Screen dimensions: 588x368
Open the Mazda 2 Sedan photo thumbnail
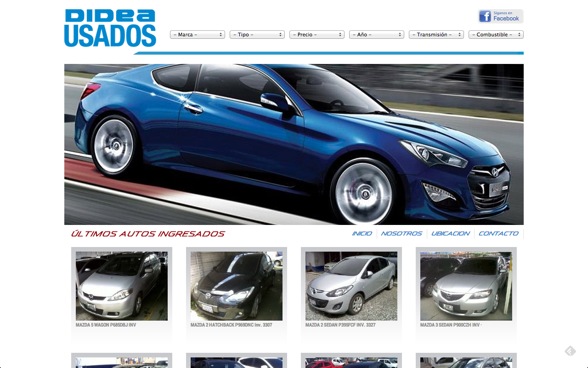(351, 286)
